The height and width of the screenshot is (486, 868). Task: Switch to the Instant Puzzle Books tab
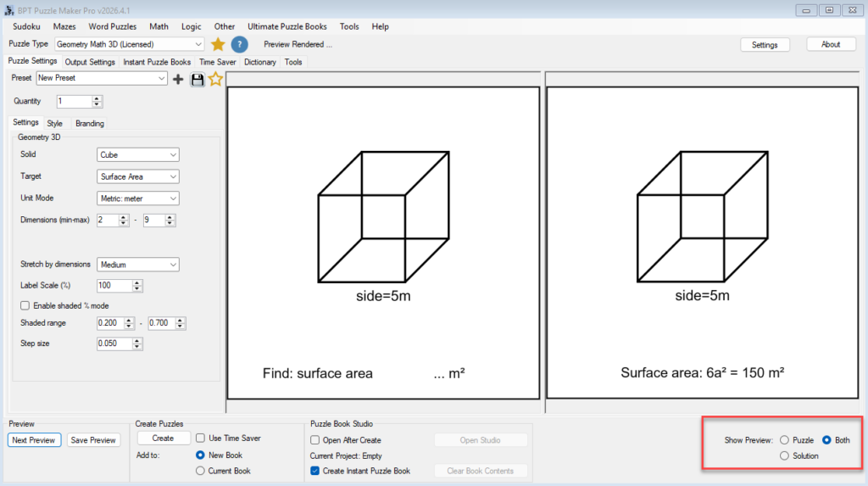157,62
